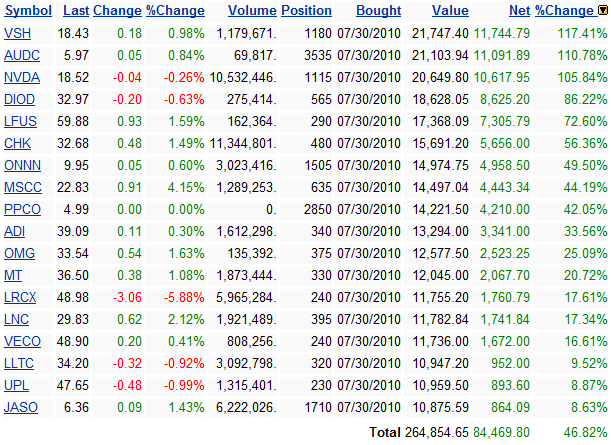This screenshot has height=445, width=611.
Task: Click ADI value 13,294.00
Action: pyautogui.click(x=440, y=231)
